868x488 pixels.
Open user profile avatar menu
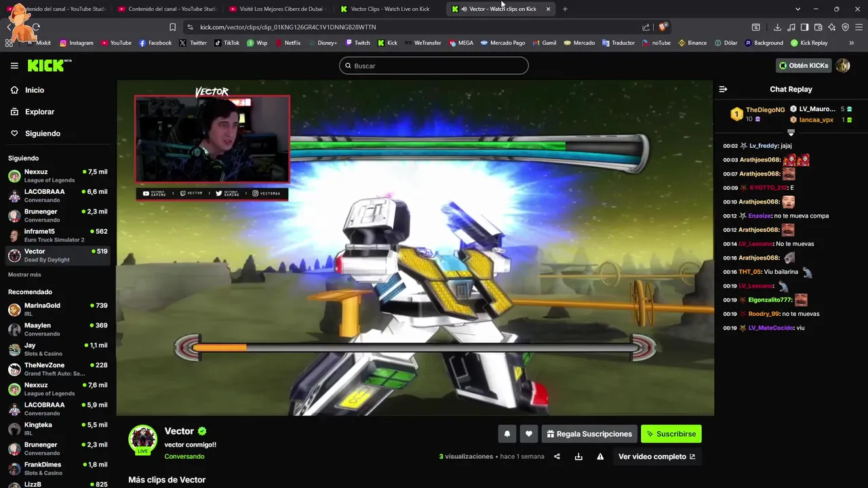pos(843,66)
